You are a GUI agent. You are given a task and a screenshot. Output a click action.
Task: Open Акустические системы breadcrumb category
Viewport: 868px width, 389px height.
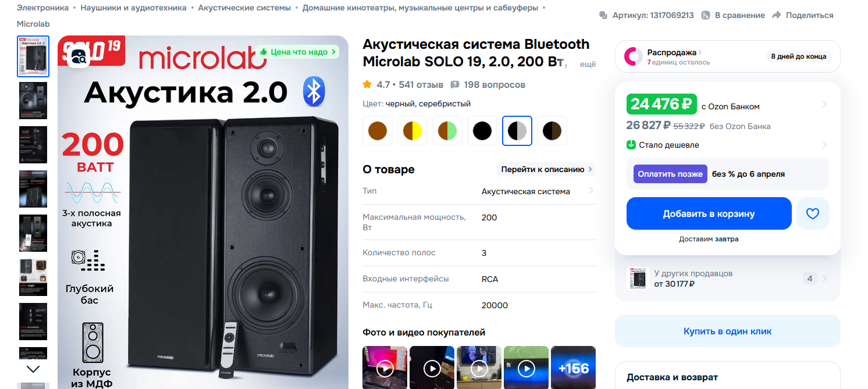pos(244,8)
